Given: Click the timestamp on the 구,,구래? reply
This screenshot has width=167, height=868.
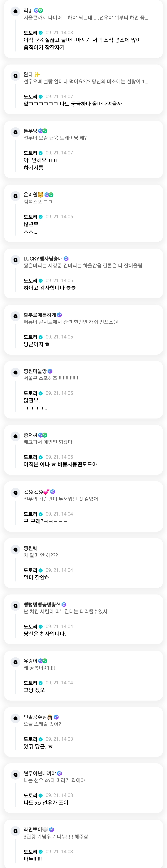Looking at the screenshot, I should [59, 514].
